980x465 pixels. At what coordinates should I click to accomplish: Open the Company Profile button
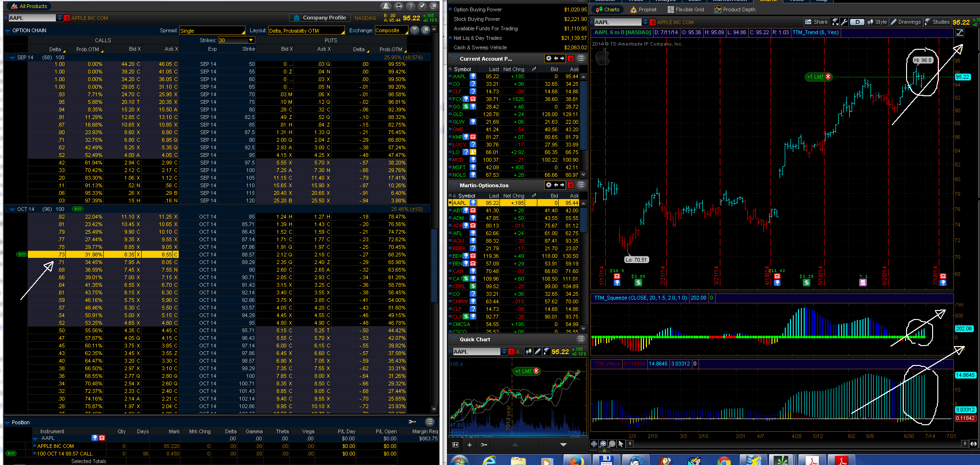tap(320, 18)
